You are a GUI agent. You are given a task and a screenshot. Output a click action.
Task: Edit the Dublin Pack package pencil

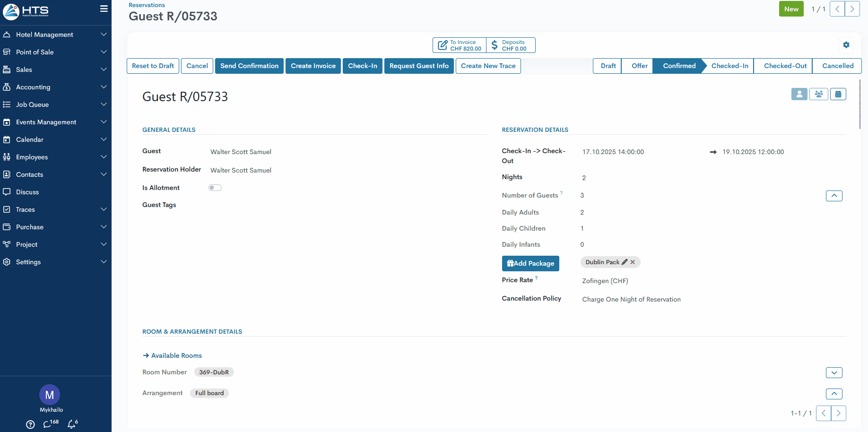point(625,262)
